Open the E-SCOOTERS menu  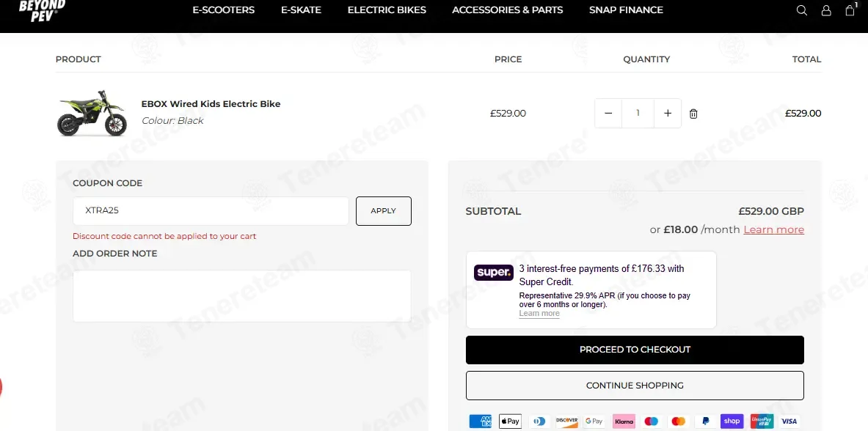(224, 10)
